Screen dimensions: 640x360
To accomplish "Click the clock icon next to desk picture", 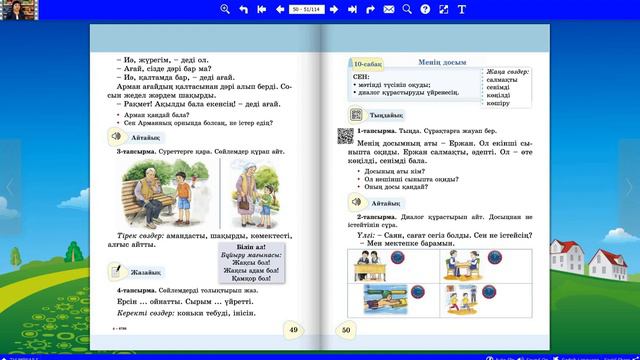I will 398,258.
